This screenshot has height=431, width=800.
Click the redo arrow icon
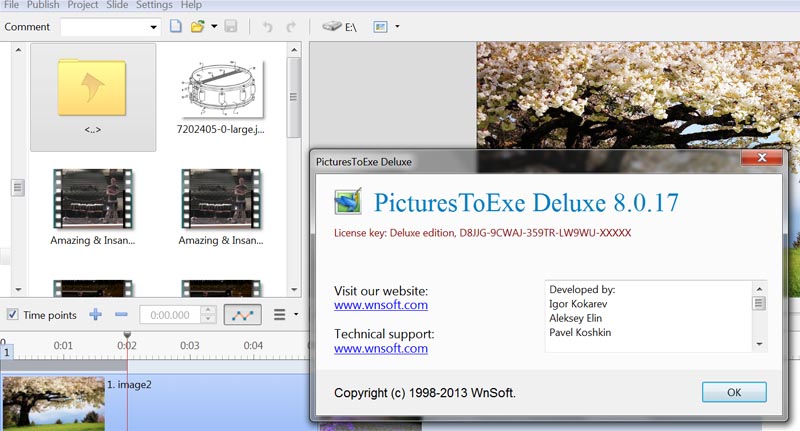coord(291,27)
